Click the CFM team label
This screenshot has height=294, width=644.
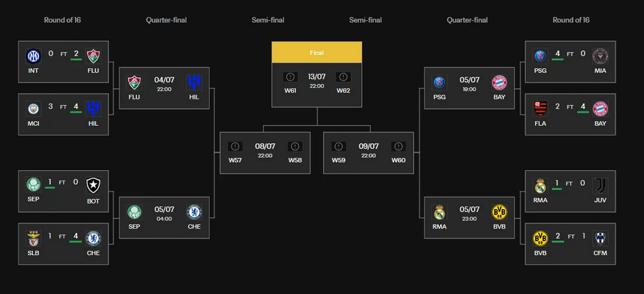pyautogui.click(x=600, y=253)
